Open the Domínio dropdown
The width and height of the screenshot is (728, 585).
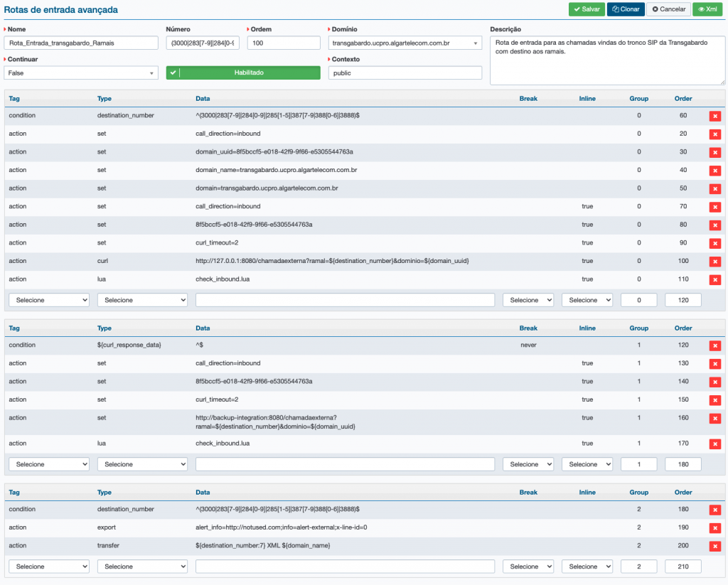[x=405, y=43]
